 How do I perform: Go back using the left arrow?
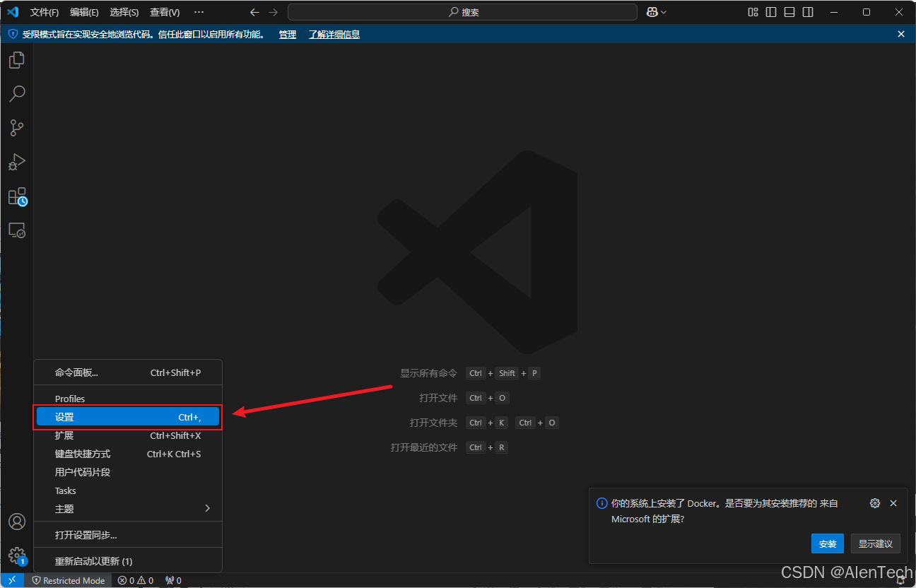tap(254, 12)
